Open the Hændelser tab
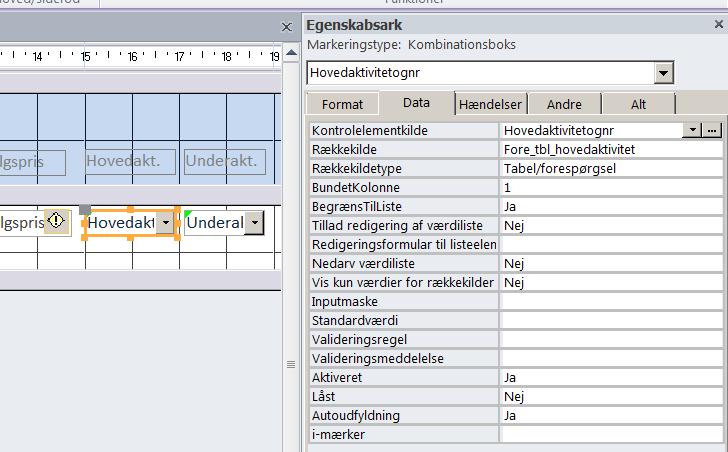Image resolution: width=728 pixels, height=452 pixels. point(490,104)
